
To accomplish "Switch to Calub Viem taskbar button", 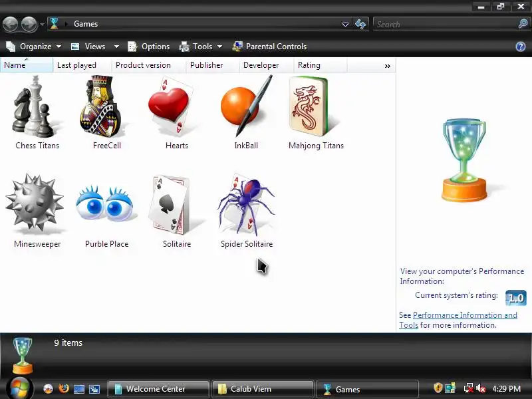I will (263, 389).
